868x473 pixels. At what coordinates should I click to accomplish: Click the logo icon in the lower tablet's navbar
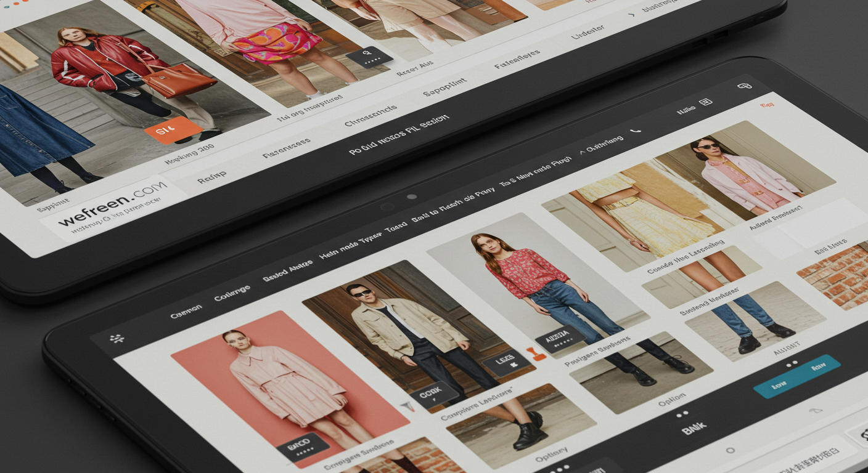115,338
